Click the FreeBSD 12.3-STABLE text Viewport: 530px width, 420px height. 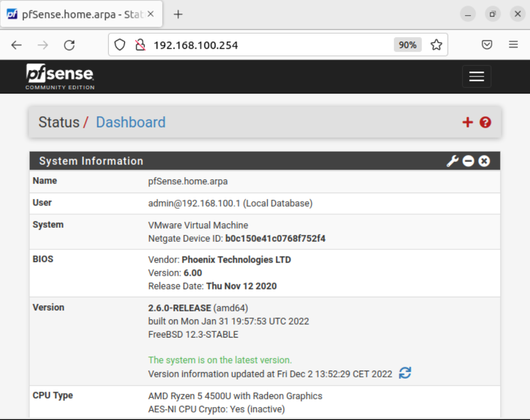(193, 334)
